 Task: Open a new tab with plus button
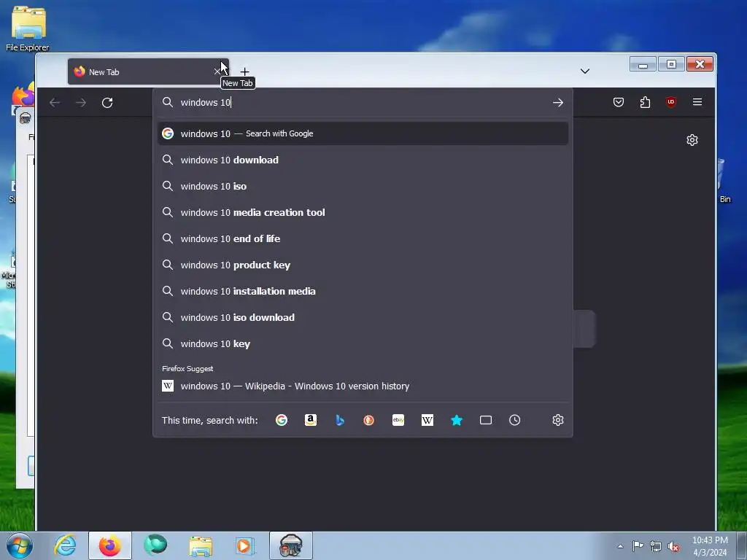[244, 72]
